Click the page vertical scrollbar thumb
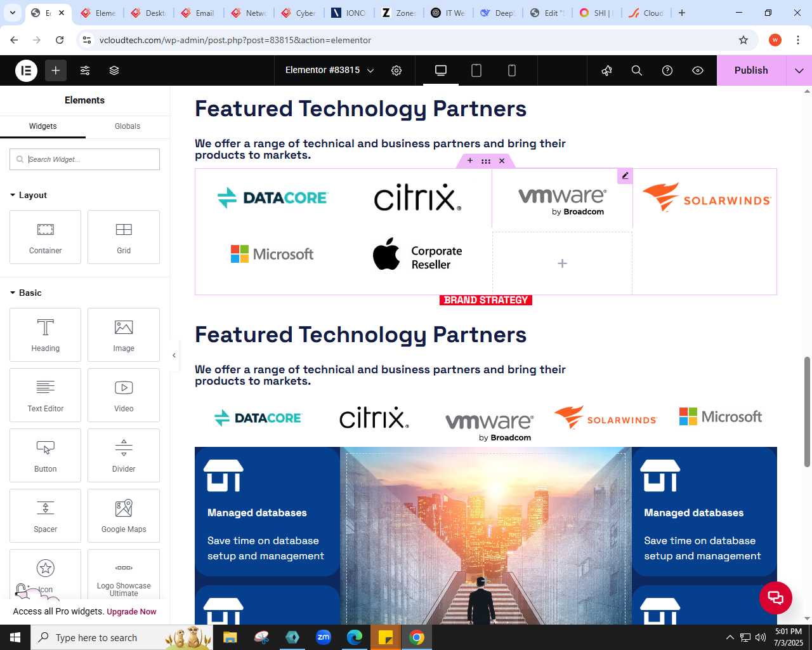 point(807,411)
